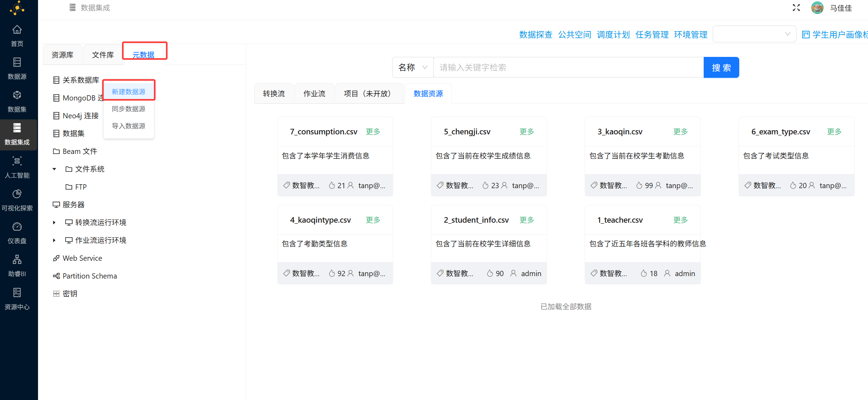Choose 新建数据源 from context menu
The height and width of the screenshot is (400, 868).
(x=129, y=92)
